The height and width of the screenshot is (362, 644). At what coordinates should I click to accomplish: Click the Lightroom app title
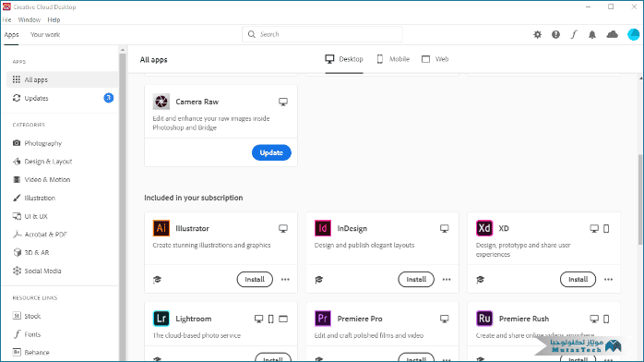coord(194,319)
